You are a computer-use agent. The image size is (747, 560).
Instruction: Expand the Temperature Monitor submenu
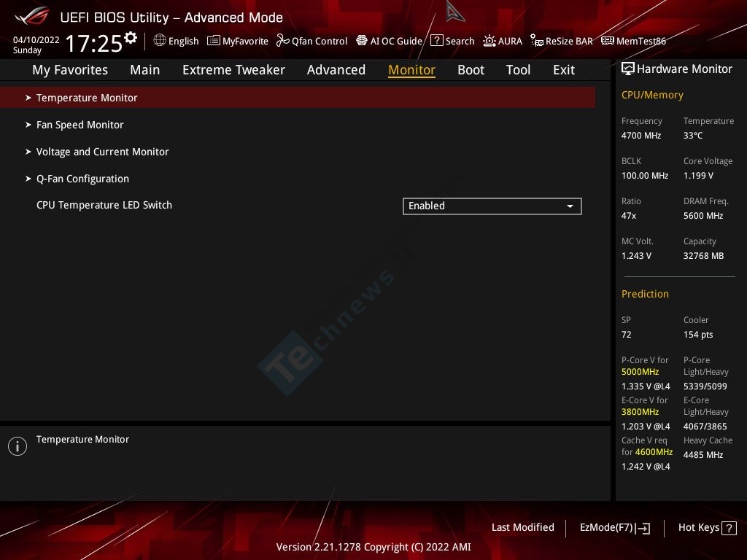pyautogui.click(x=298, y=98)
